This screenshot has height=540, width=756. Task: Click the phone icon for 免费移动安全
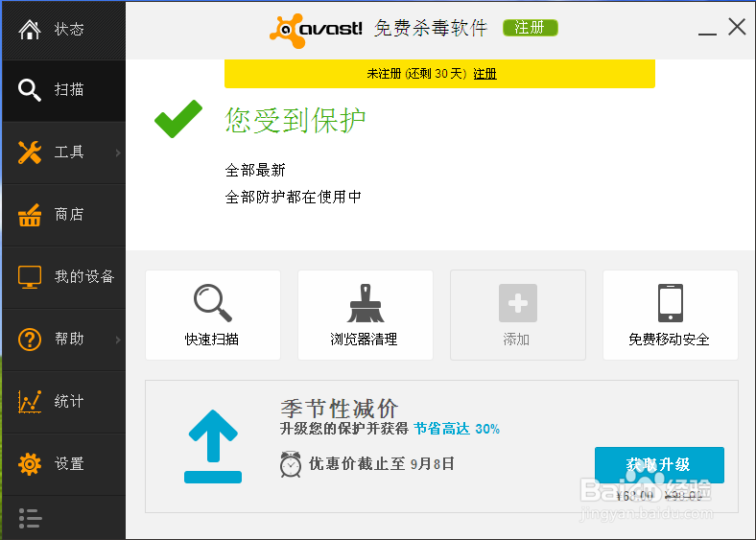click(x=671, y=303)
